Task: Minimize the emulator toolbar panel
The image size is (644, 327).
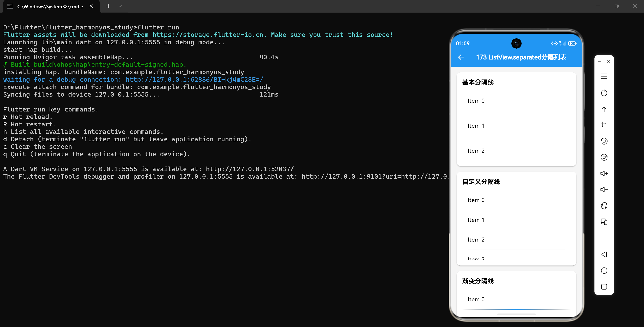Action: pos(599,61)
